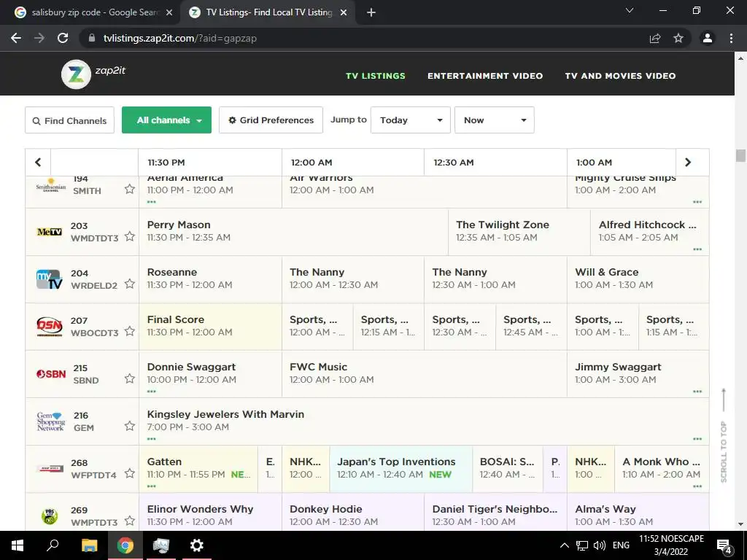Screen dimensions: 747x560
Task: Mark 216 GEM channel as favorite
Action: [x=130, y=426]
